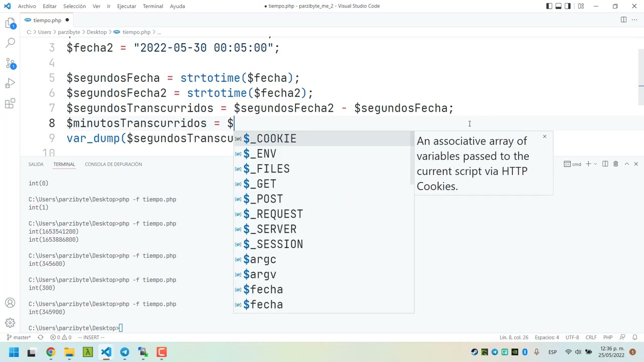Image resolution: width=644 pixels, height=362 pixels.
Task: Kill the terminal with trash icon
Action: click(615, 164)
